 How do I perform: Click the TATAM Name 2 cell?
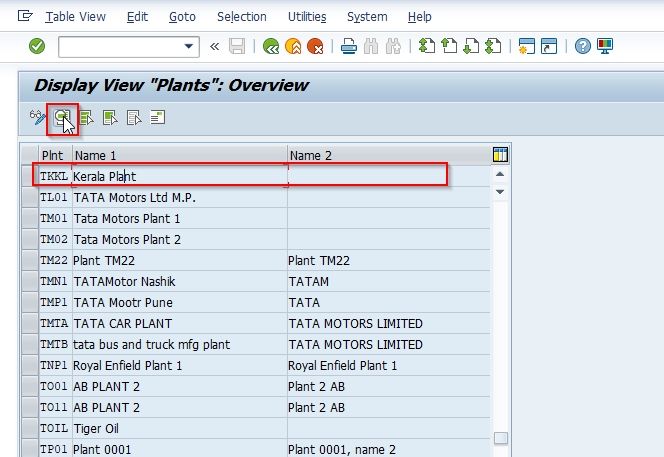[389, 281]
